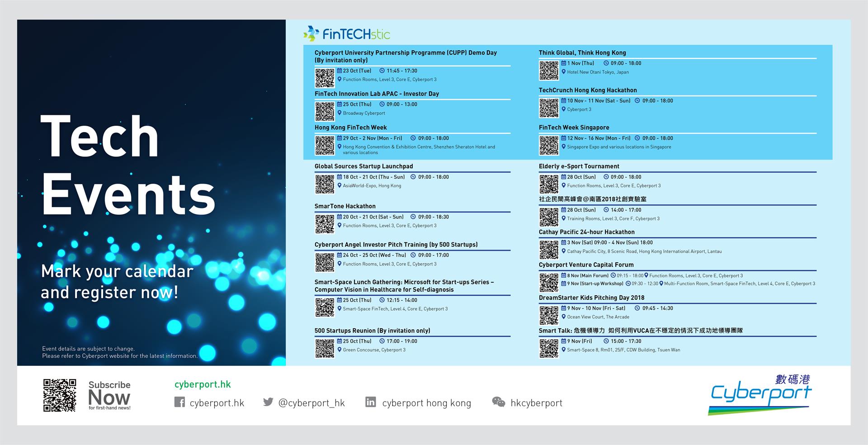Click the Cathay Pacific City, 8 Scenic Road venue
This screenshot has height=445, width=868.
(x=644, y=251)
